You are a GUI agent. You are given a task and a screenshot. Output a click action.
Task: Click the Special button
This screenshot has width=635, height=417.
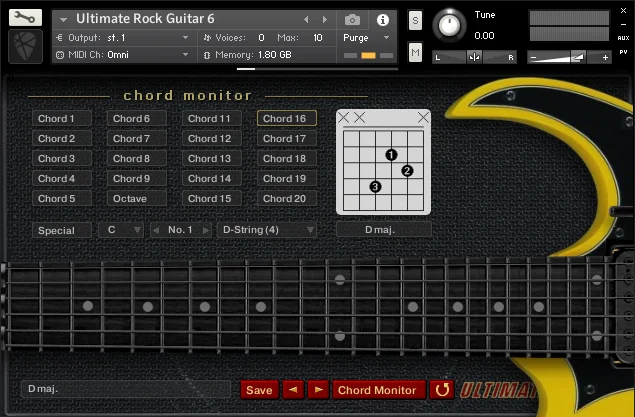tap(62, 230)
